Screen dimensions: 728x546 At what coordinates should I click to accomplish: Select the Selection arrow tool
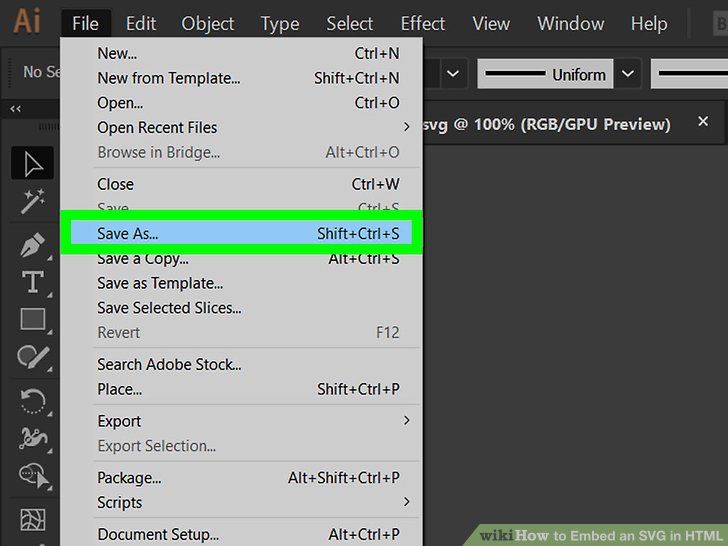point(32,163)
